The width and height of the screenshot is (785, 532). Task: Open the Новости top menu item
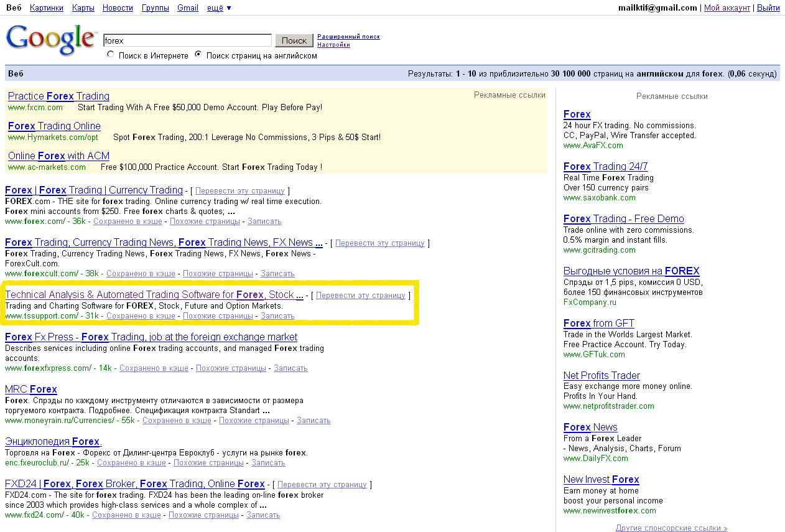pyautogui.click(x=118, y=8)
